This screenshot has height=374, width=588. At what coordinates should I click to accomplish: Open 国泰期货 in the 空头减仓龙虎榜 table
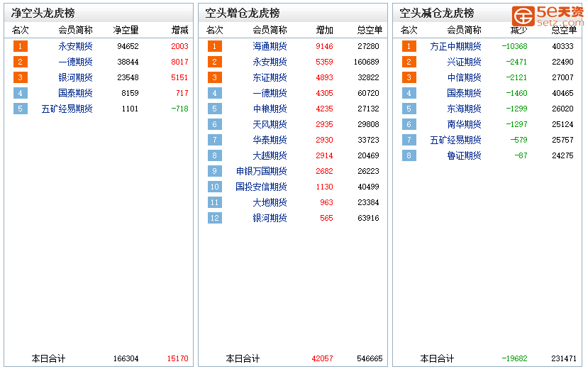coord(465,93)
